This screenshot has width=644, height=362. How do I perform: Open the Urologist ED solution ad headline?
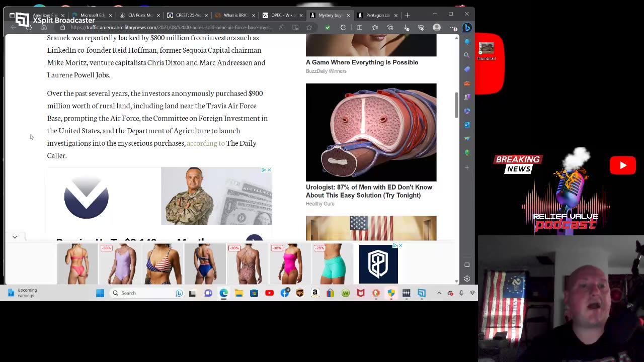369,191
